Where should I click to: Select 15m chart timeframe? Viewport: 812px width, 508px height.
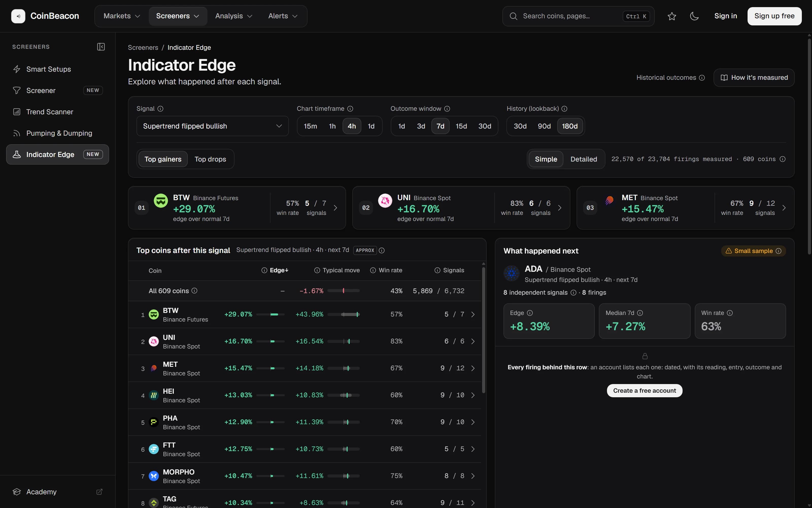310,126
